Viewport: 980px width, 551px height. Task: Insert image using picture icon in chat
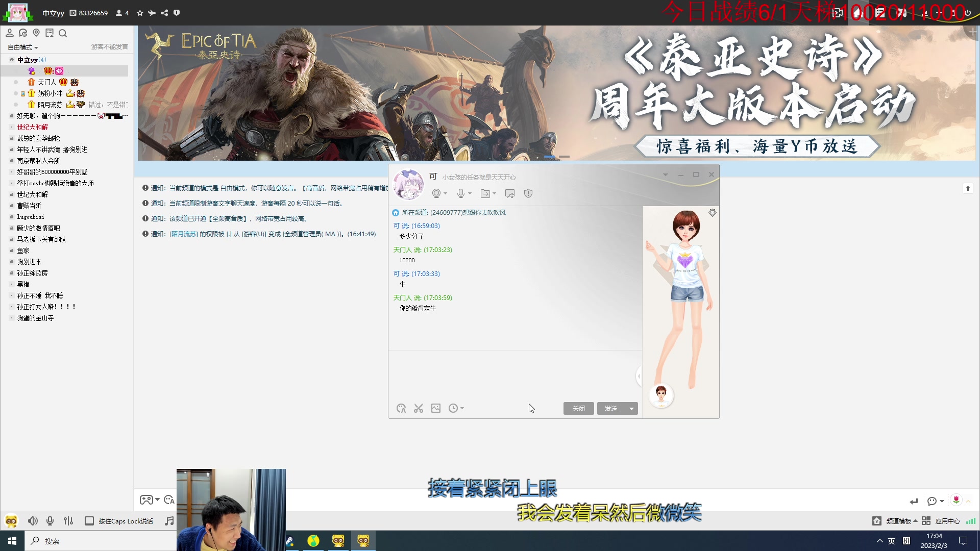point(436,408)
